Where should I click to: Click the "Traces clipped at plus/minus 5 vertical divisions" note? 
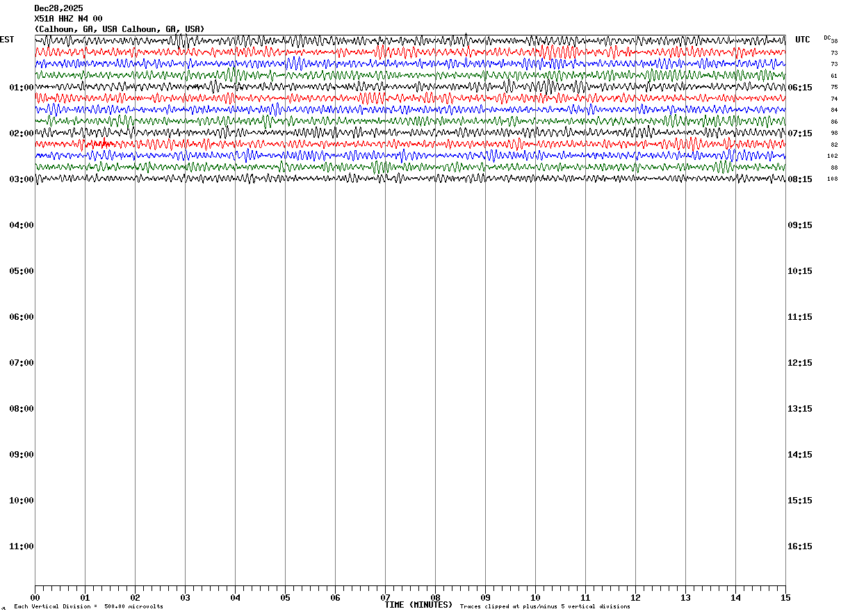(545, 607)
